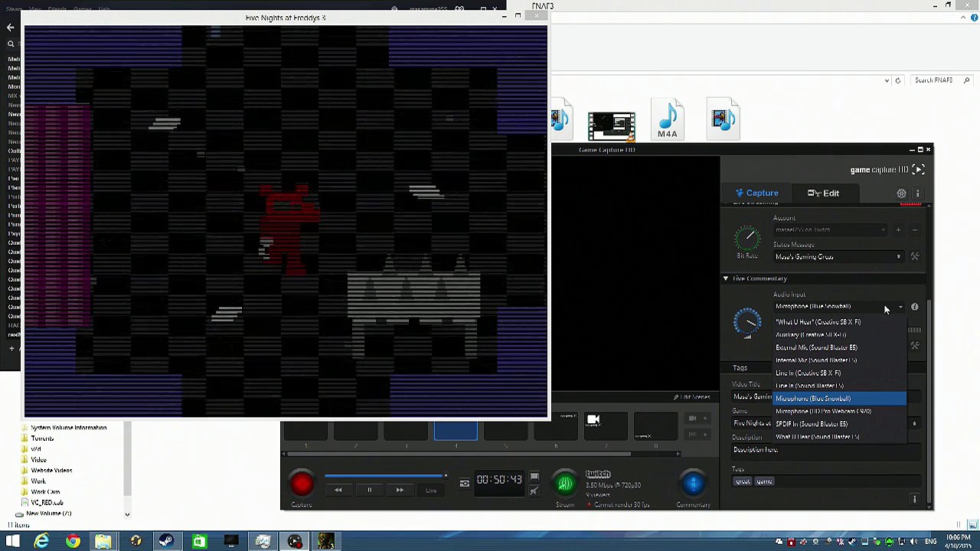Open Website Videos folder in tree
This screenshot has width=980, height=551.
click(x=51, y=471)
